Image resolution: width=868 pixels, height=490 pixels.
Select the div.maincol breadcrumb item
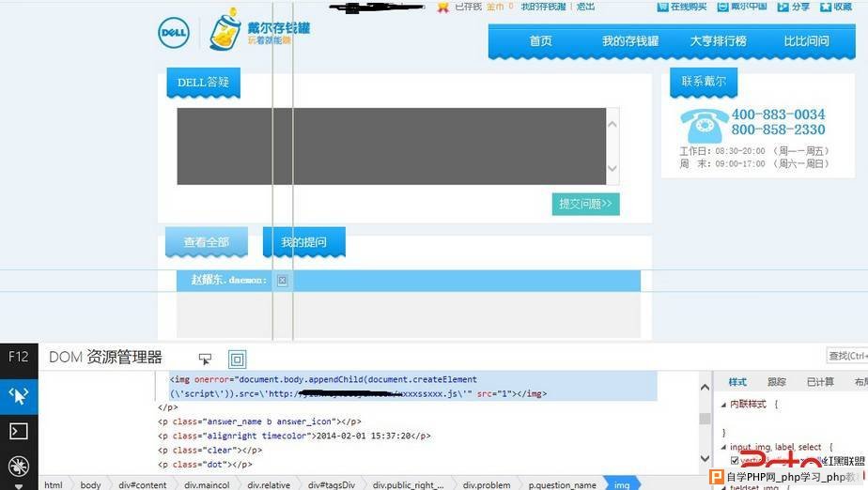point(207,485)
